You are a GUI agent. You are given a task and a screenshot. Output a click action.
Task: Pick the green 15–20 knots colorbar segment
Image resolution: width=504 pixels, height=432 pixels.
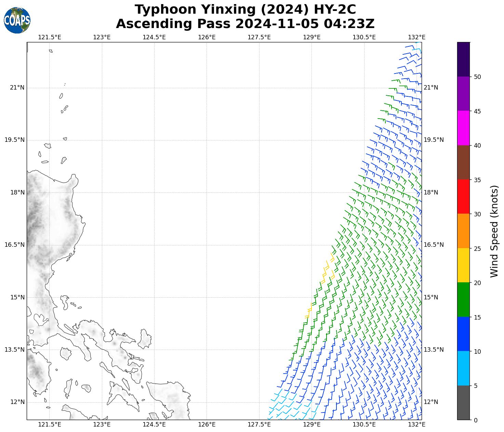click(x=463, y=299)
